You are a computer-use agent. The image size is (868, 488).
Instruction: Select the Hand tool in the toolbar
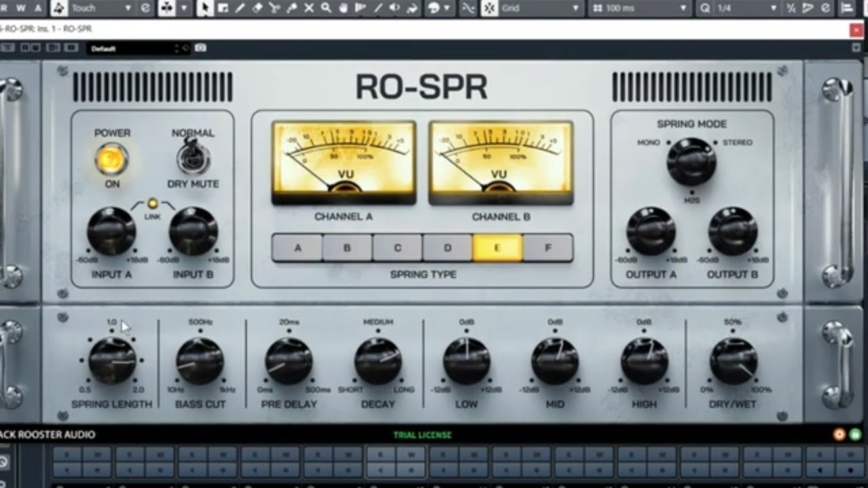coord(343,8)
